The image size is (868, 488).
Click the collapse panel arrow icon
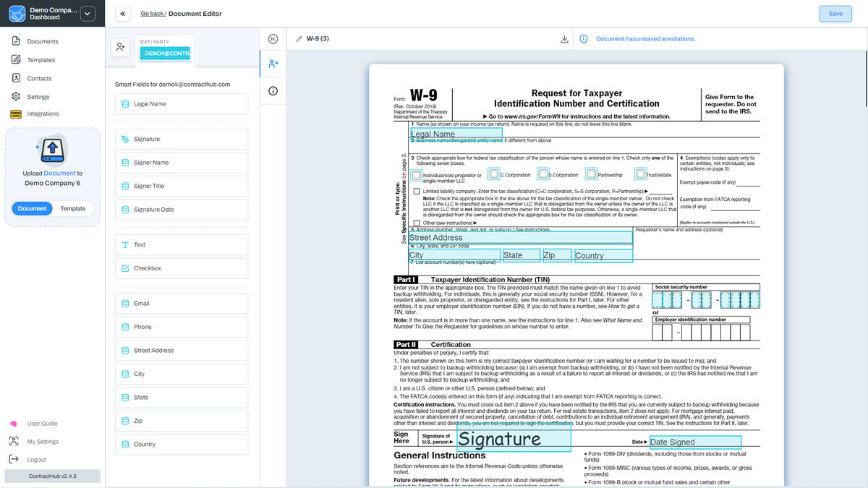click(273, 39)
